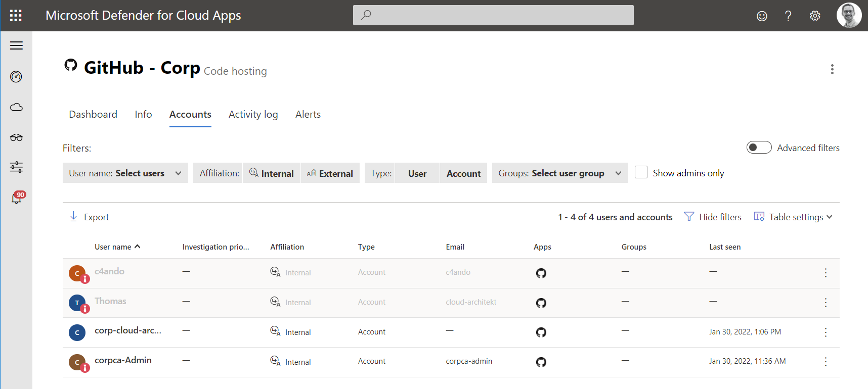Click the Affiliation column header
Image resolution: width=868 pixels, height=389 pixels.
[287, 247]
